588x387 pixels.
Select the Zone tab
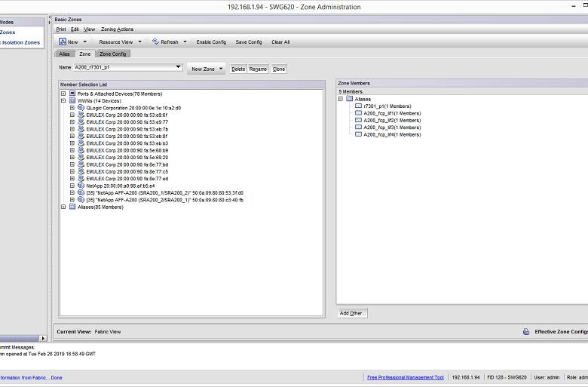[x=85, y=54]
